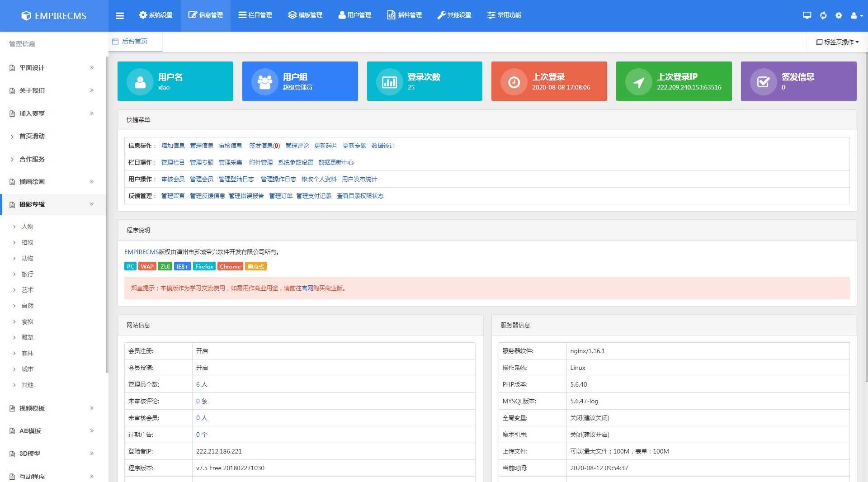
Task: Open the 系统设置 top menu
Action: click(156, 15)
